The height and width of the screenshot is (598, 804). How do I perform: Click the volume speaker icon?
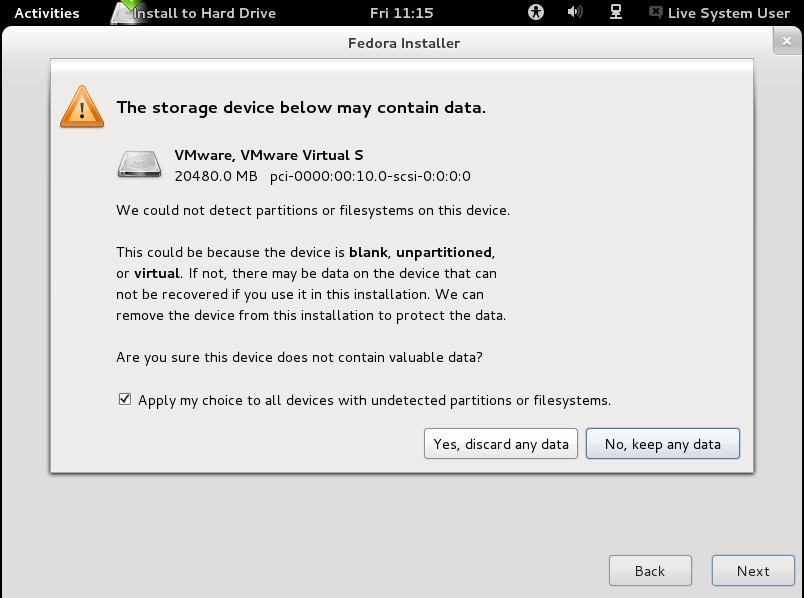575,13
